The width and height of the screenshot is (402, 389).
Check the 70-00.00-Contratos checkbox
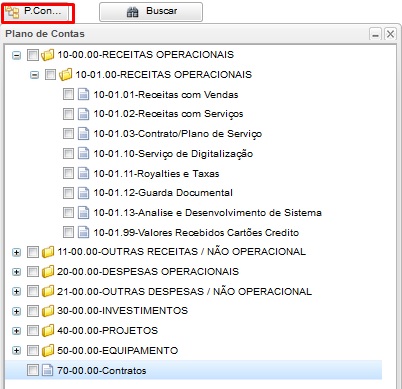point(33,370)
